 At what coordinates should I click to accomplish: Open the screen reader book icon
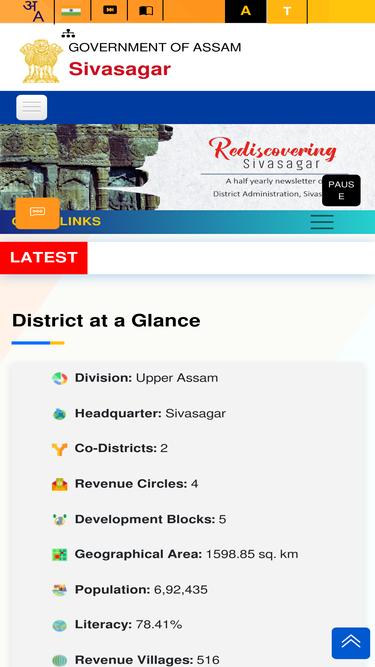tap(146, 11)
